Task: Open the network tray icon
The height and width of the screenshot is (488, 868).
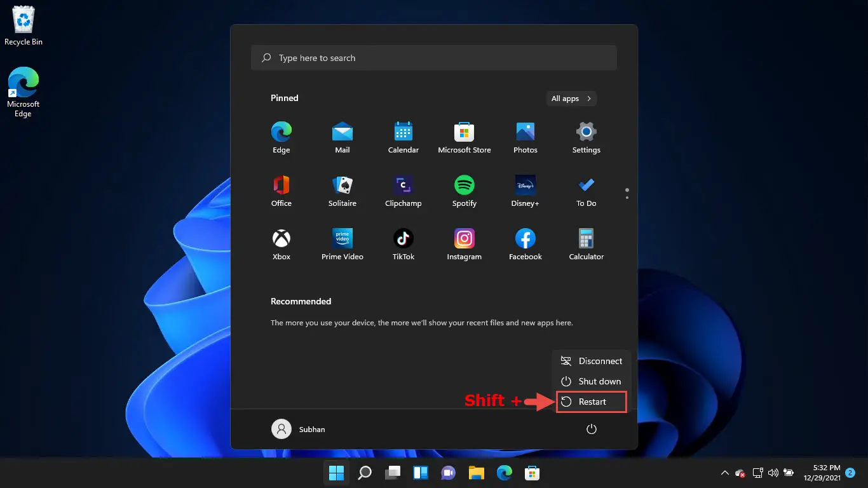Action: (x=757, y=473)
